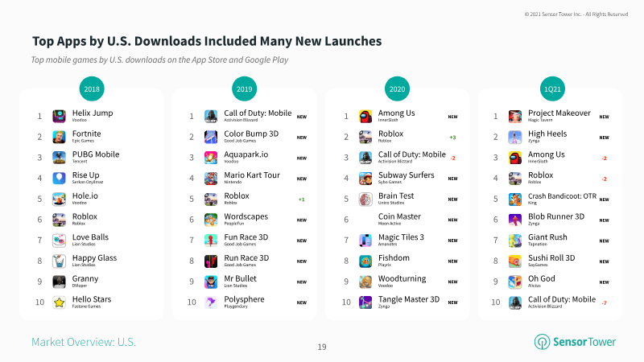Click the Mario Kart Tour icon
Screen dimensions: 644x362
[211, 178]
